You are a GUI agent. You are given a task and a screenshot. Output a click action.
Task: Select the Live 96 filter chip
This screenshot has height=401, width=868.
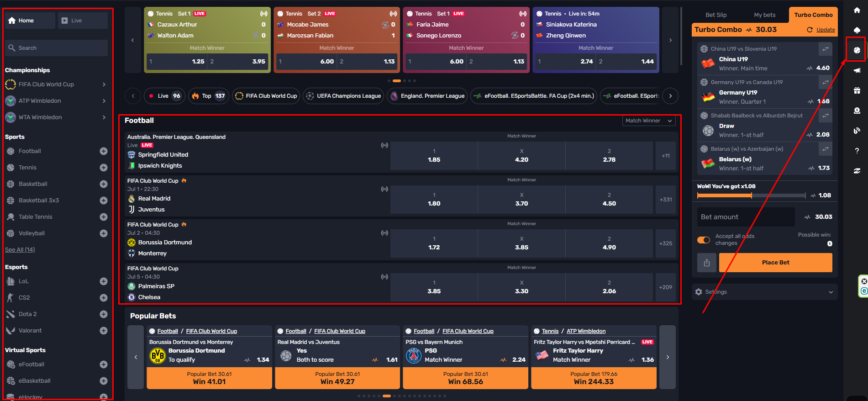[x=163, y=96]
